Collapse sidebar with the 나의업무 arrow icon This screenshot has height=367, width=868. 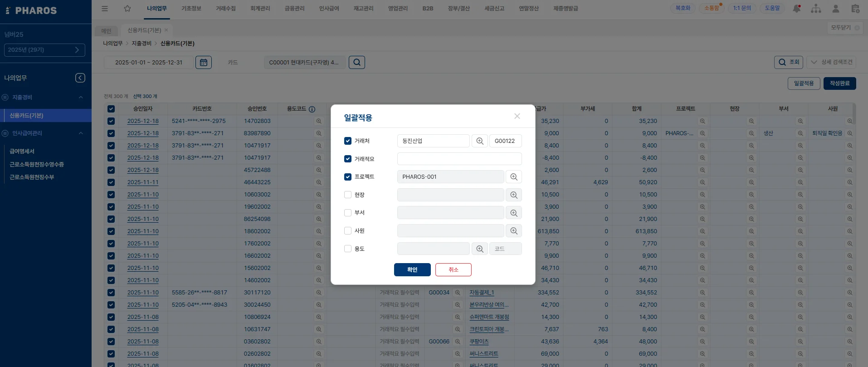(x=80, y=78)
